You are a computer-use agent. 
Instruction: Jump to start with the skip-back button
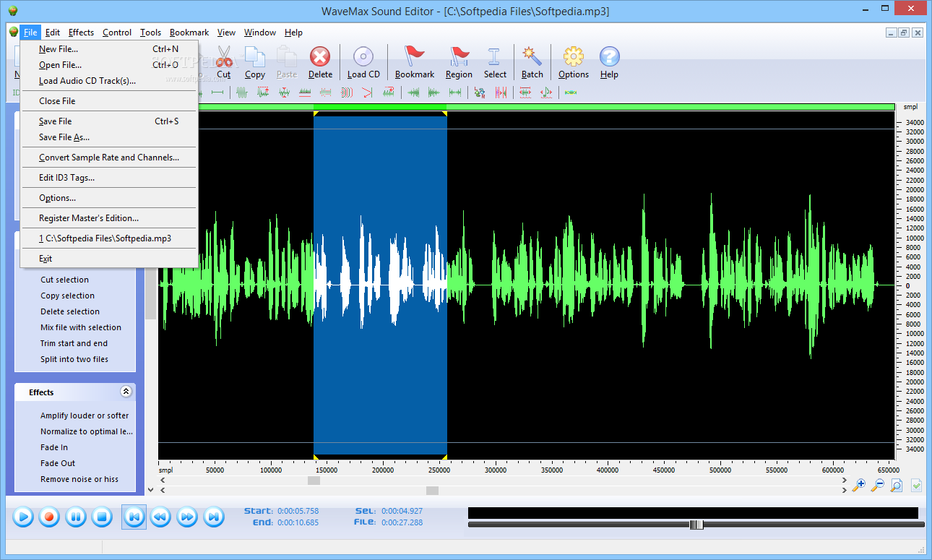click(x=134, y=517)
